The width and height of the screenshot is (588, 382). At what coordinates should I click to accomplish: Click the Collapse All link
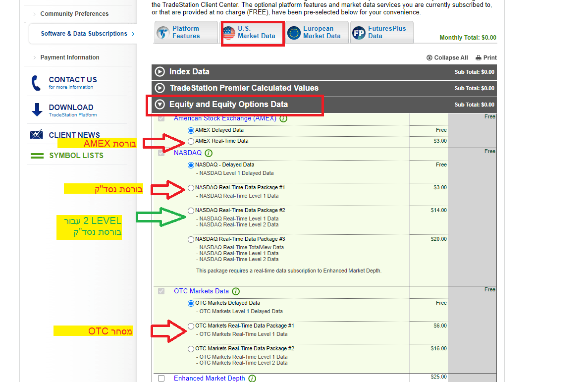pyautogui.click(x=447, y=58)
